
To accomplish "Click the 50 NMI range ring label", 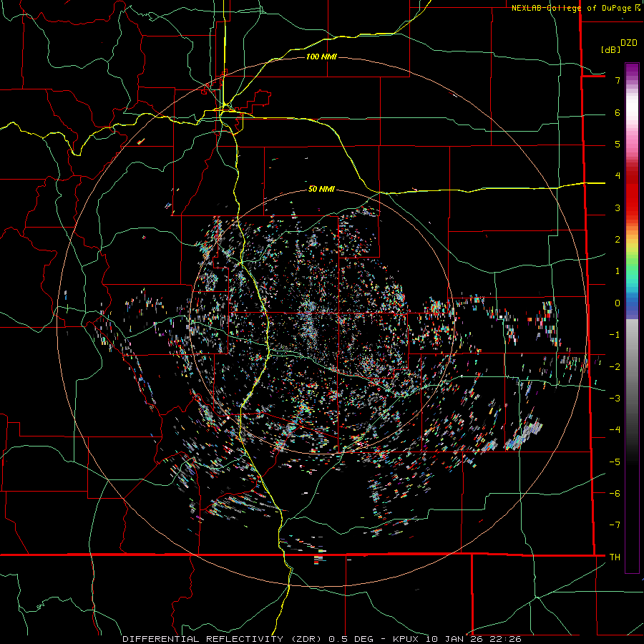I will tap(321, 189).
